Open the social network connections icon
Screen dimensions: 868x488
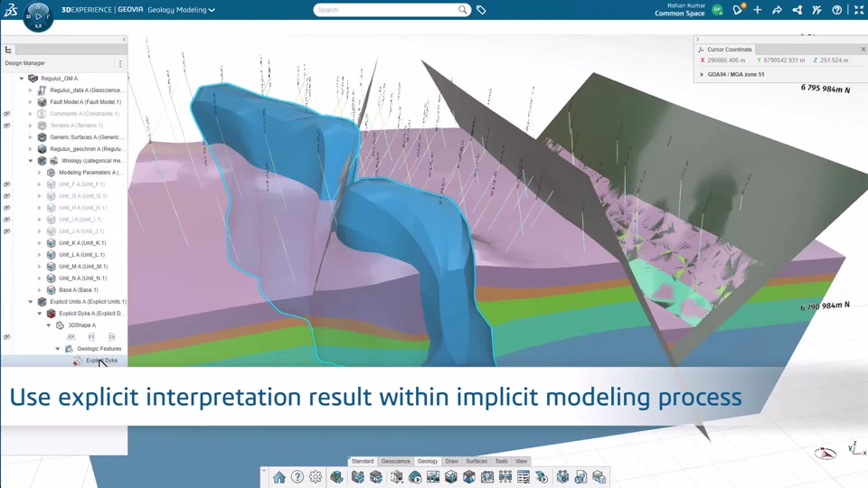(x=797, y=10)
